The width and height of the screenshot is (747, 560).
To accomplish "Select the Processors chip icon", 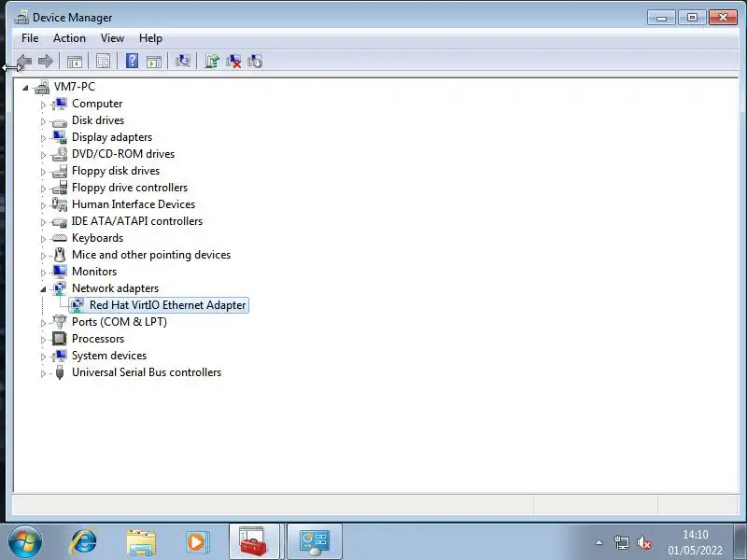I will click(x=60, y=339).
